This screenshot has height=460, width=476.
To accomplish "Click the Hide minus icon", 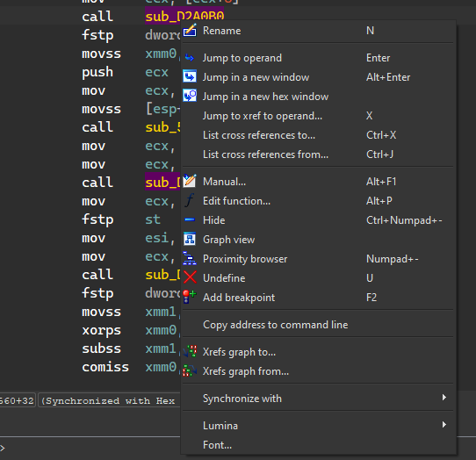I will tap(190, 219).
